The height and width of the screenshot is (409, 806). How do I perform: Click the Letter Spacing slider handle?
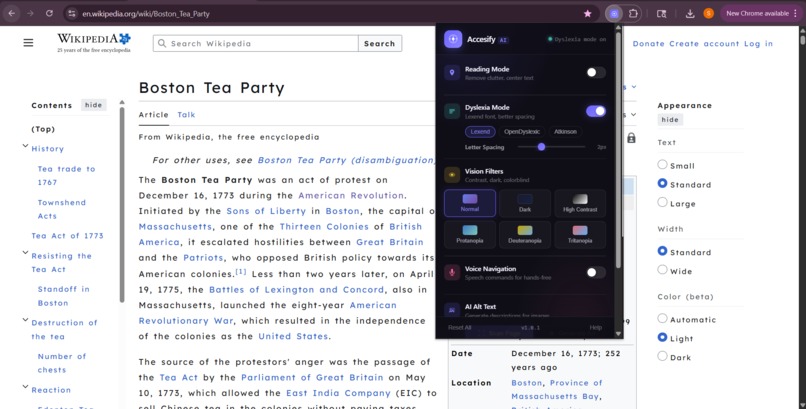pos(541,147)
